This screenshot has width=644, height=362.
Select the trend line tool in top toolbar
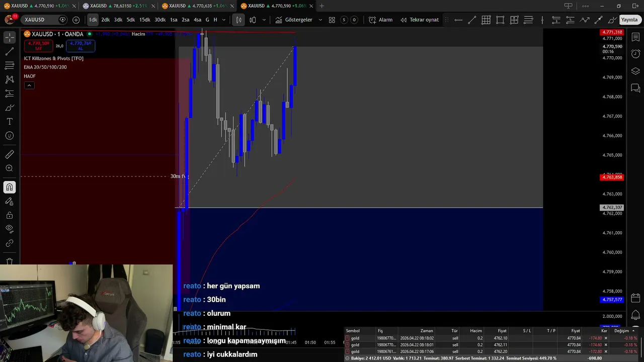point(472,20)
